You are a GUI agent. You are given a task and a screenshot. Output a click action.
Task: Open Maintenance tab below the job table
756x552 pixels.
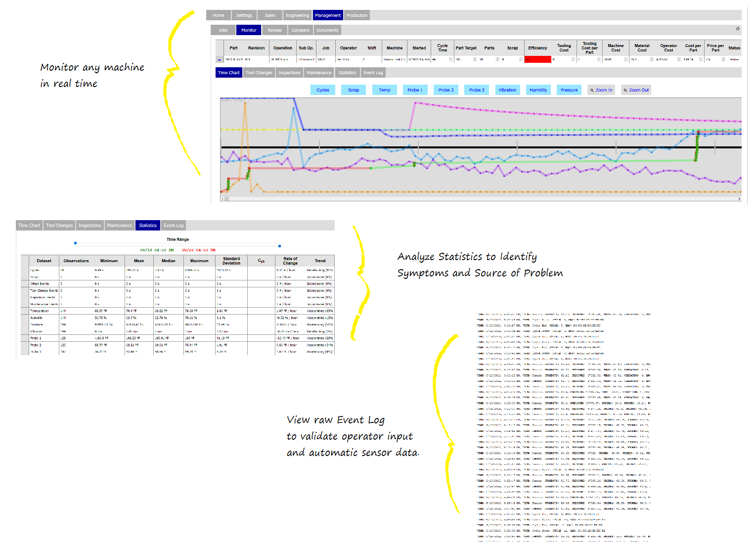[x=319, y=73]
